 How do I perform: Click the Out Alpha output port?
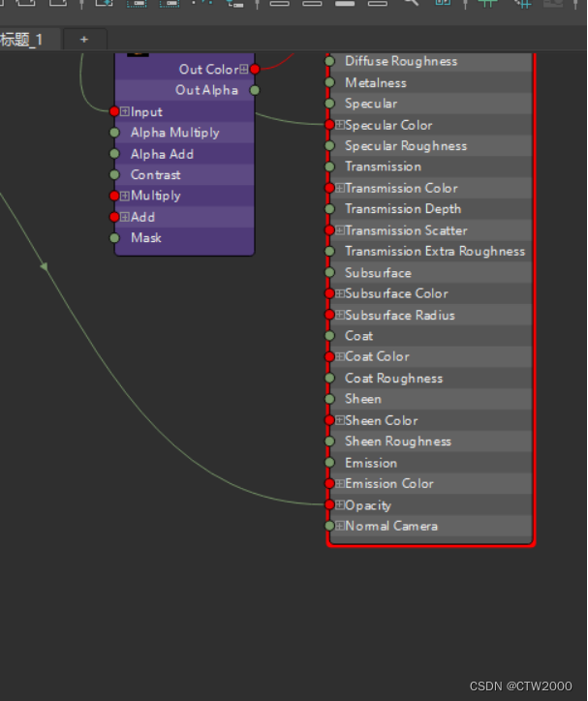coord(255,90)
